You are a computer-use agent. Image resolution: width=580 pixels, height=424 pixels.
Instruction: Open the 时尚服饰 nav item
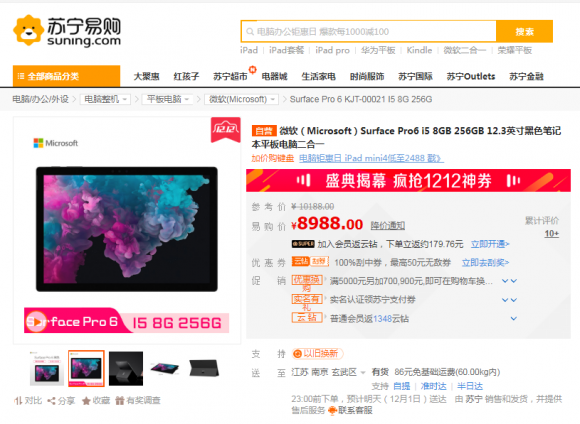point(367,77)
